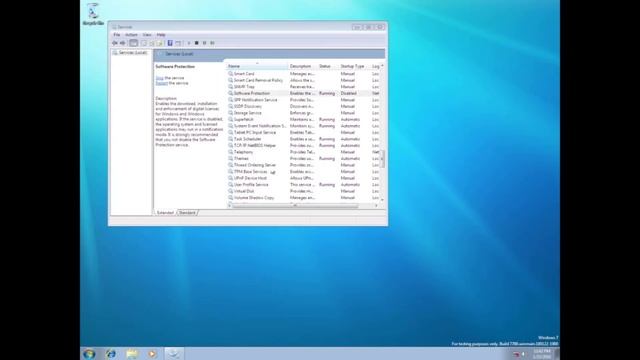The width and height of the screenshot is (640, 360).
Task: Open the File menu
Action: pyautogui.click(x=117, y=35)
